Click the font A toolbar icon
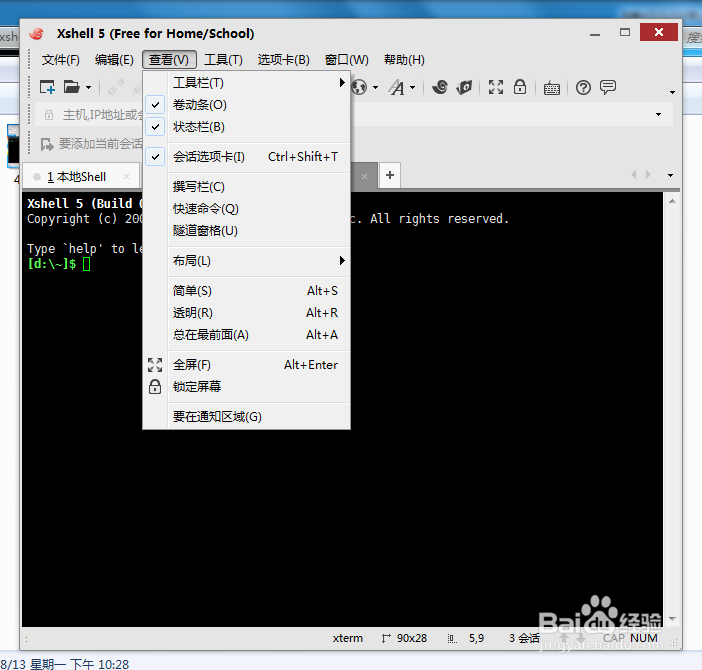Screen dimensions: 702x670 tap(397, 87)
